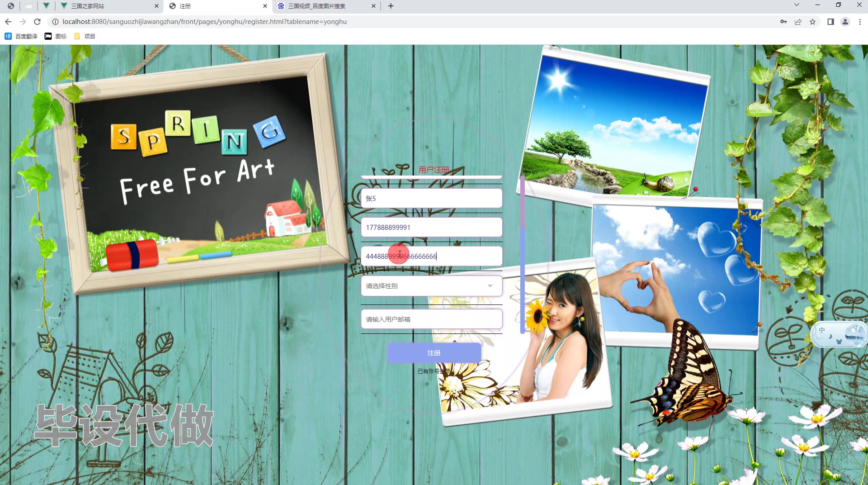
Task: Switch to the 三国之家网站 tab
Action: [x=109, y=6]
